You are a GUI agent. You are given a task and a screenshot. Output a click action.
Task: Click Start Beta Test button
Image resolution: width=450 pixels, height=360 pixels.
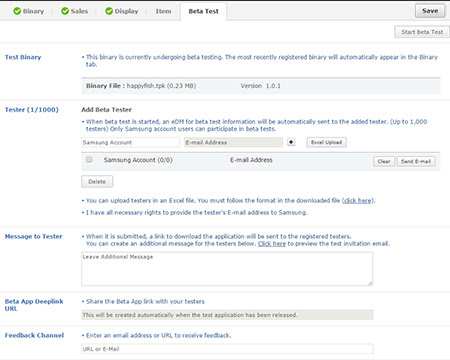click(422, 32)
